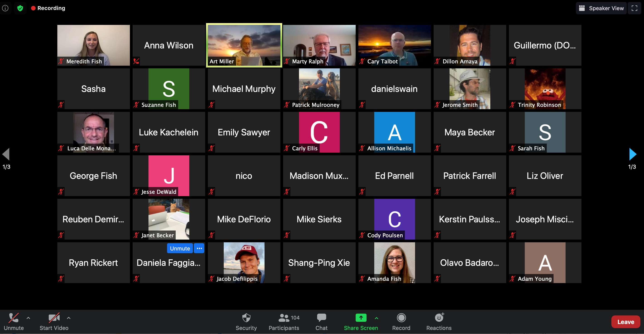Open Reactions
Viewport: 644px width, 334px height.
439,322
